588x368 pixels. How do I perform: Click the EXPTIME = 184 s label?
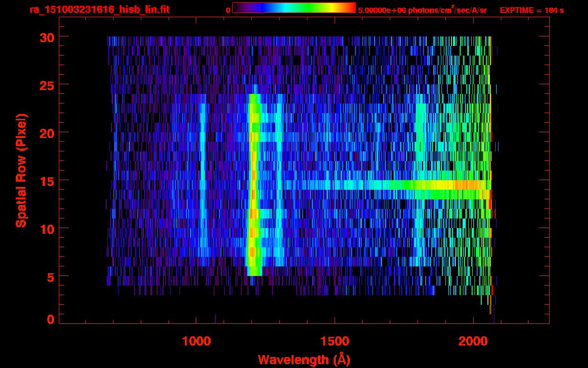[531, 10]
